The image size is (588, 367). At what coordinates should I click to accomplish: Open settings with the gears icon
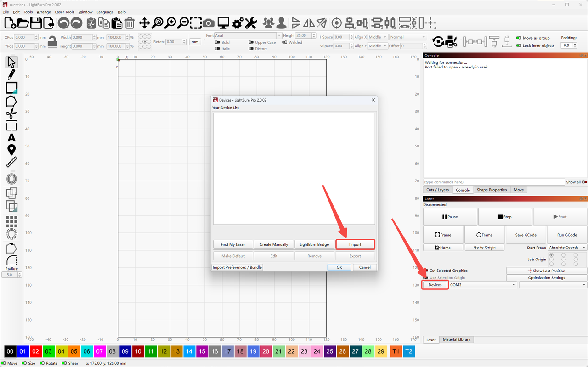(x=238, y=23)
